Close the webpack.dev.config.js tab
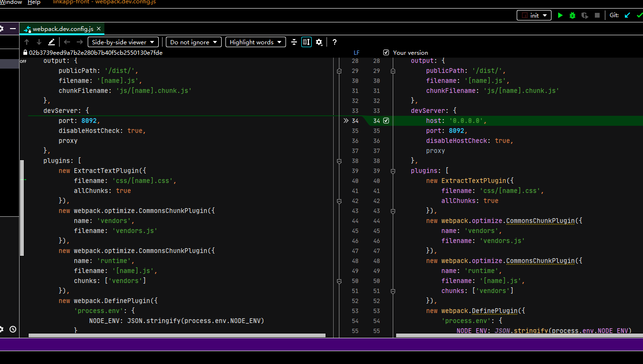The height and width of the screenshot is (364, 643). [x=99, y=29]
